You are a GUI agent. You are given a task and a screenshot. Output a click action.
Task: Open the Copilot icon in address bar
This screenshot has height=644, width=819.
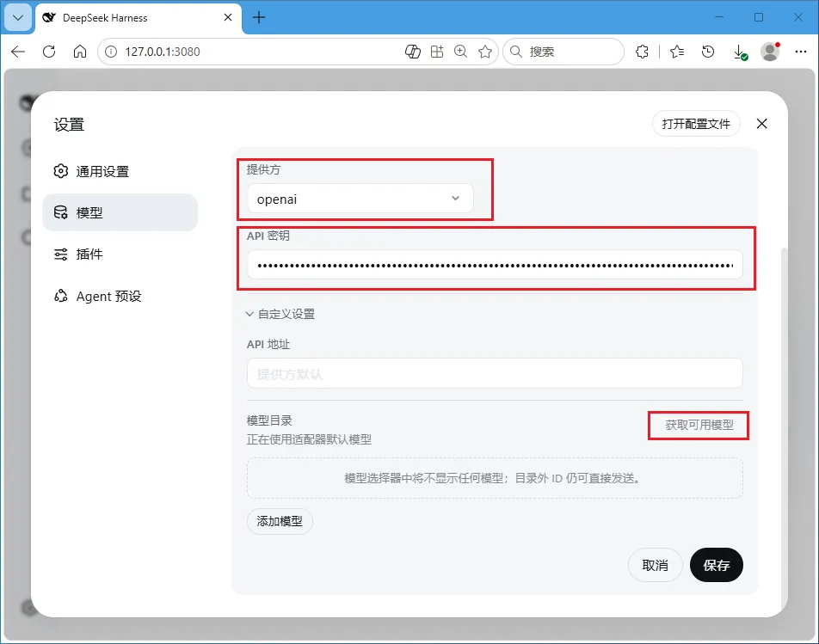[x=413, y=51]
